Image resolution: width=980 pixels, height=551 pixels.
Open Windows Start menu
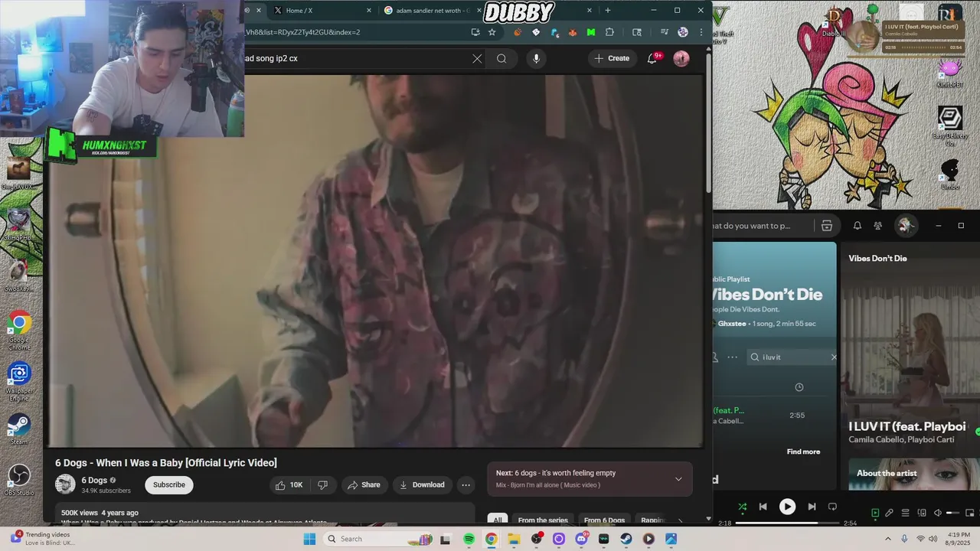click(x=309, y=539)
